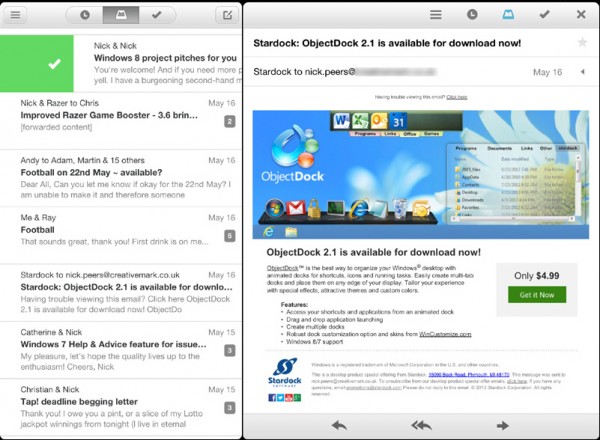Expand message details arrow next to May 16
This screenshot has height=440, width=600.
582,72
